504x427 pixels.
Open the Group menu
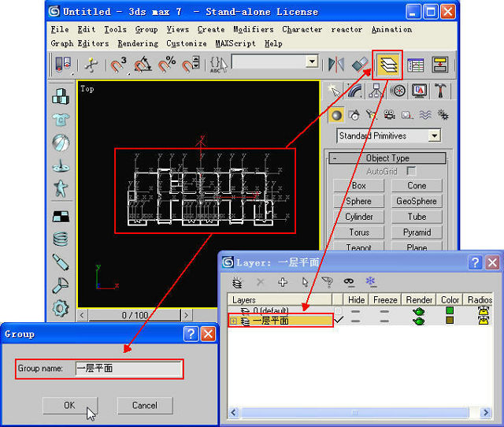click(146, 30)
